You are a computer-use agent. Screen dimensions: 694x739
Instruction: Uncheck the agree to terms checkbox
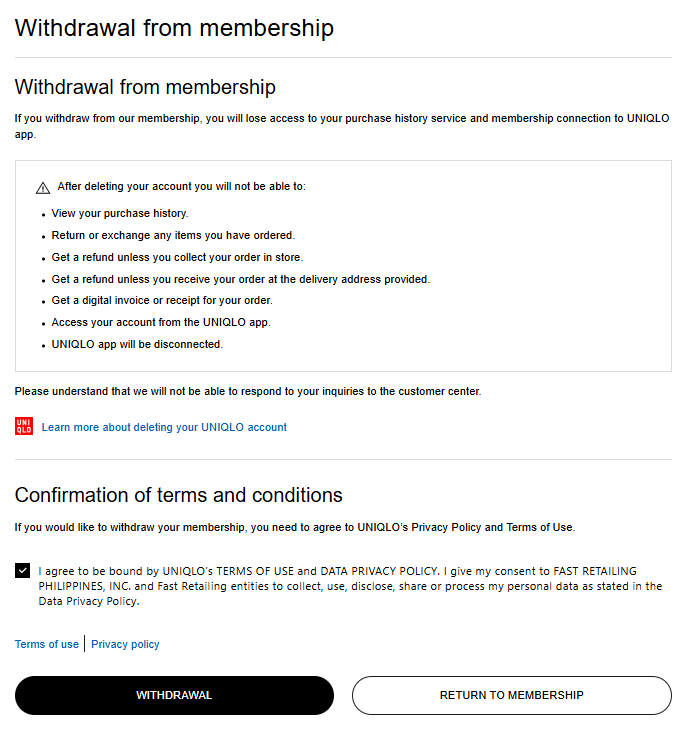click(x=23, y=571)
